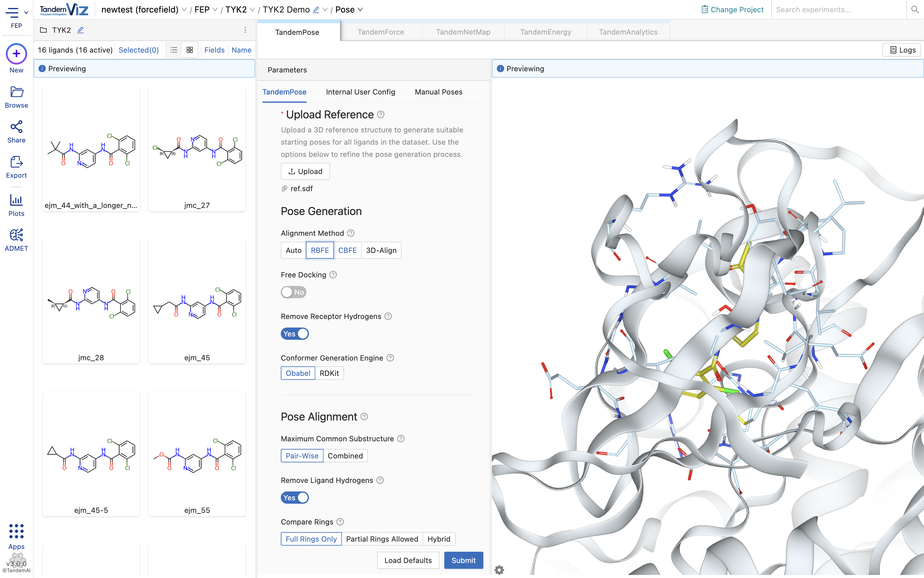Open the Name sort selector
Image resolution: width=924 pixels, height=578 pixels.
tap(241, 50)
